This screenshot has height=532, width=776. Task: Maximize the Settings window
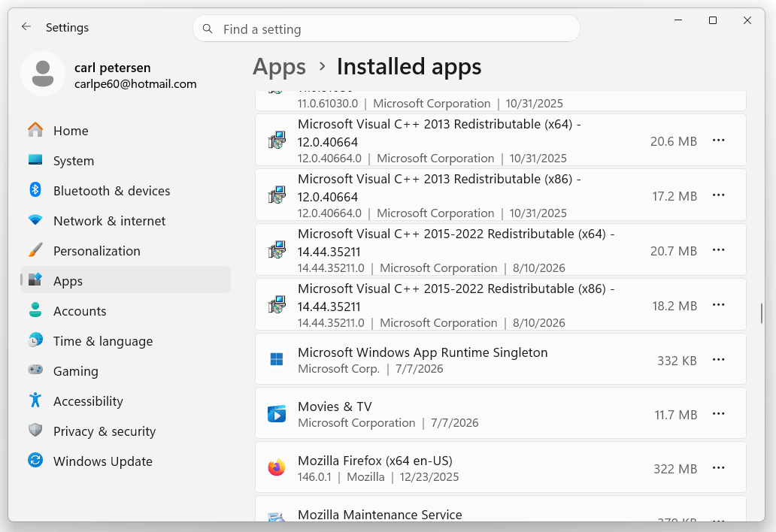pos(713,20)
